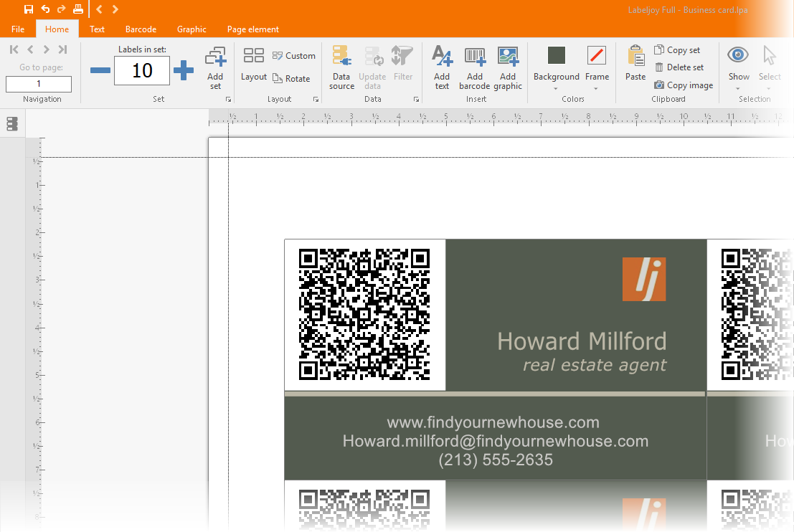Go to next page arrow

tap(46, 49)
